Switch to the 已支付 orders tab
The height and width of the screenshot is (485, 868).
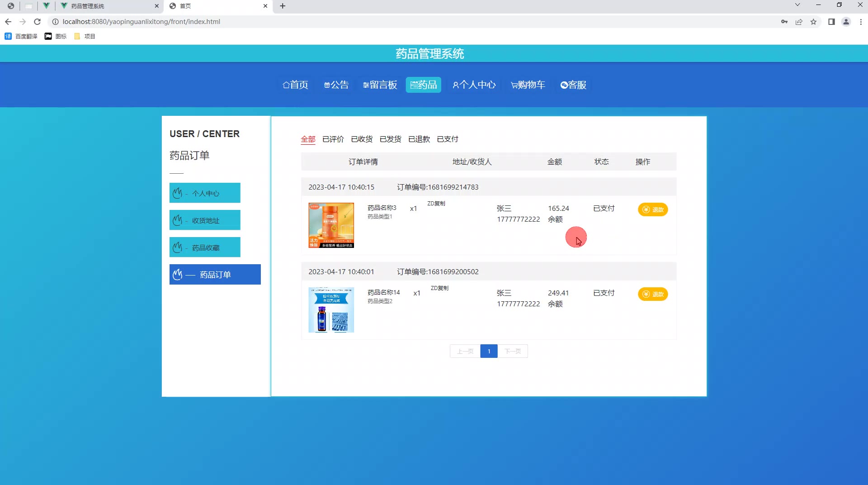pos(447,139)
